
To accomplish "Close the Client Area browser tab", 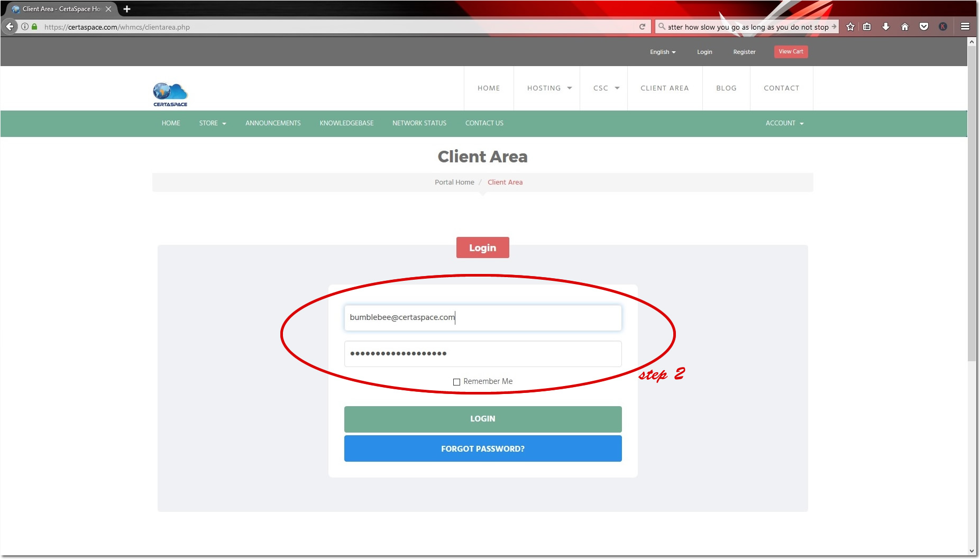I will [x=108, y=9].
